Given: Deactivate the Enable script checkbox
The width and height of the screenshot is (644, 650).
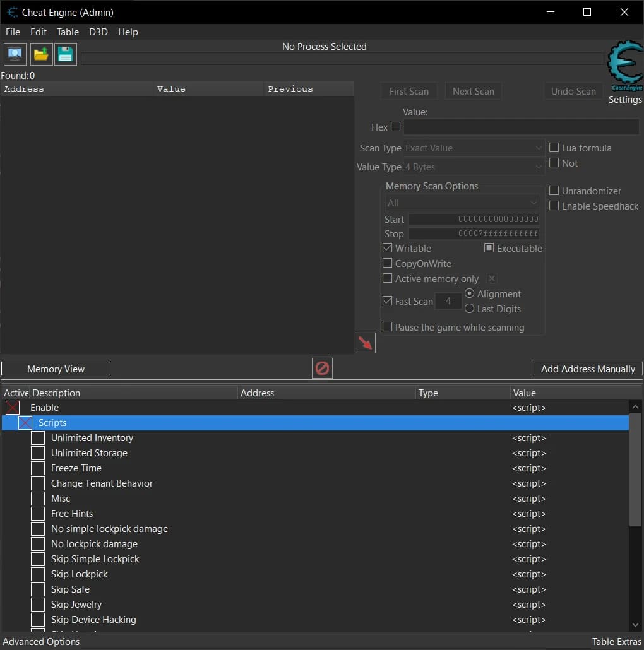Looking at the screenshot, I should (13, 408).
